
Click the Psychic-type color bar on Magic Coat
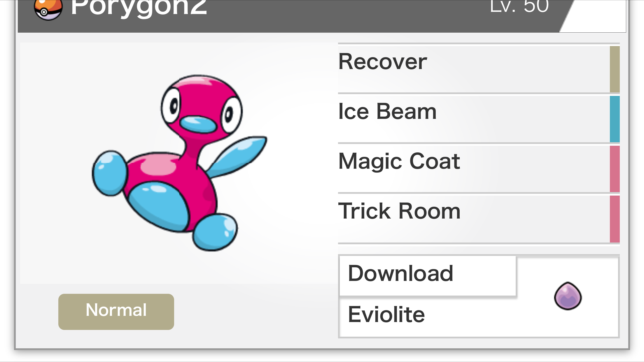(x=615, y=169)
